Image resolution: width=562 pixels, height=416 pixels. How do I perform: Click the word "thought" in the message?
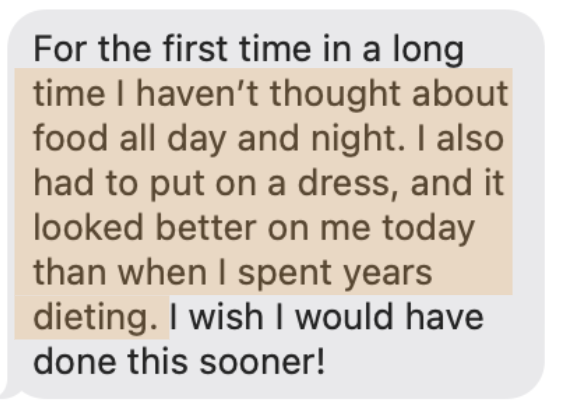(335, 95)
